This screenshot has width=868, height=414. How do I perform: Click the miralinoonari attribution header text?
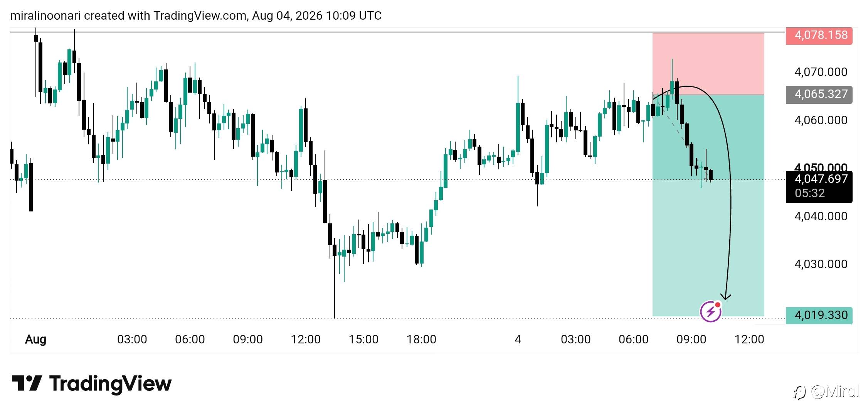pyautogui.click(x=195, y=16)
